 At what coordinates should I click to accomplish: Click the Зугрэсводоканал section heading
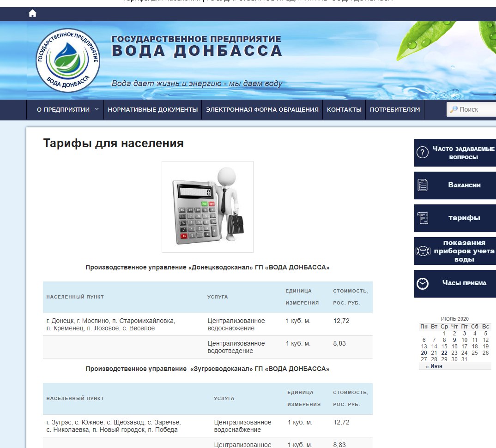pos(207,369)
